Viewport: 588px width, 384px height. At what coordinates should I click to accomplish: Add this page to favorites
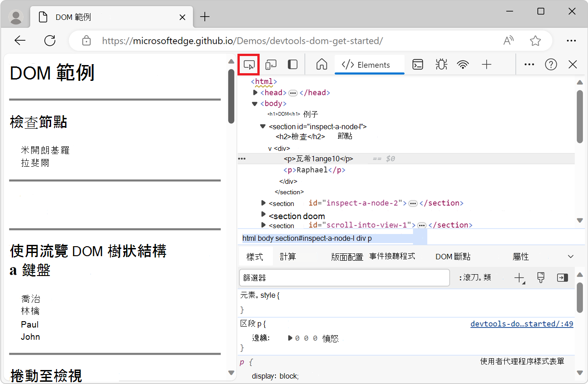(x=536, y=41)
